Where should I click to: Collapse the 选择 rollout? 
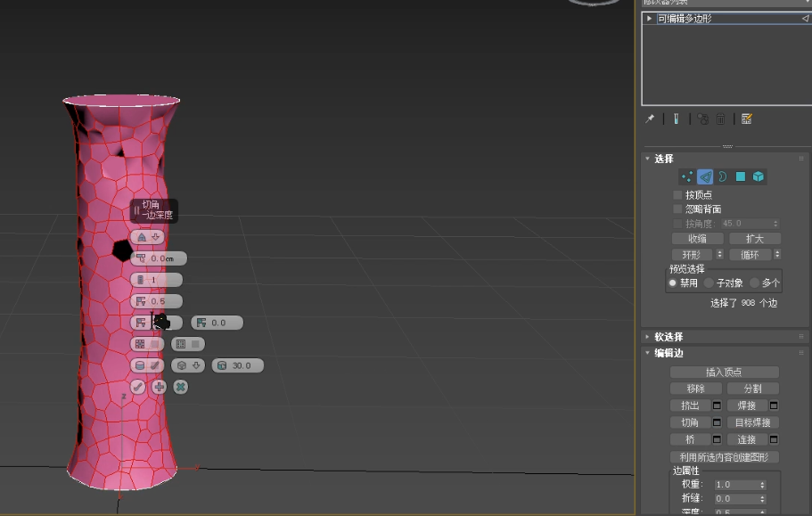[648, 159]
